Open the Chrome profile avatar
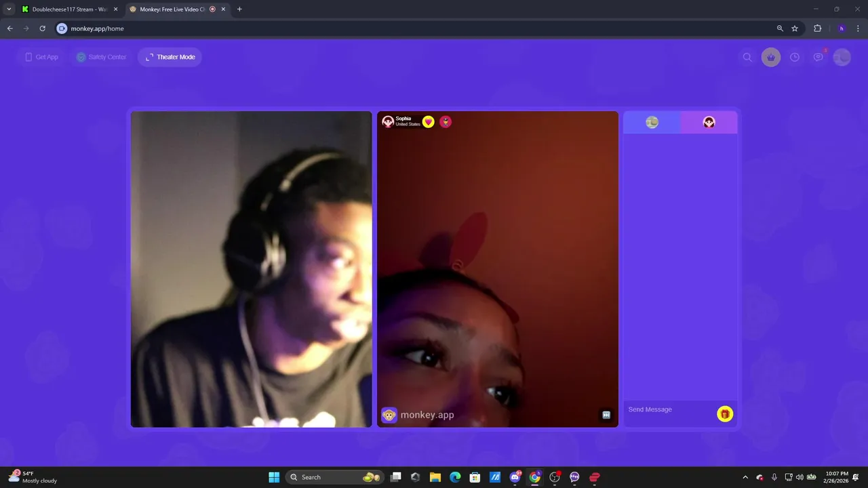868x488 pixels. 842,28
